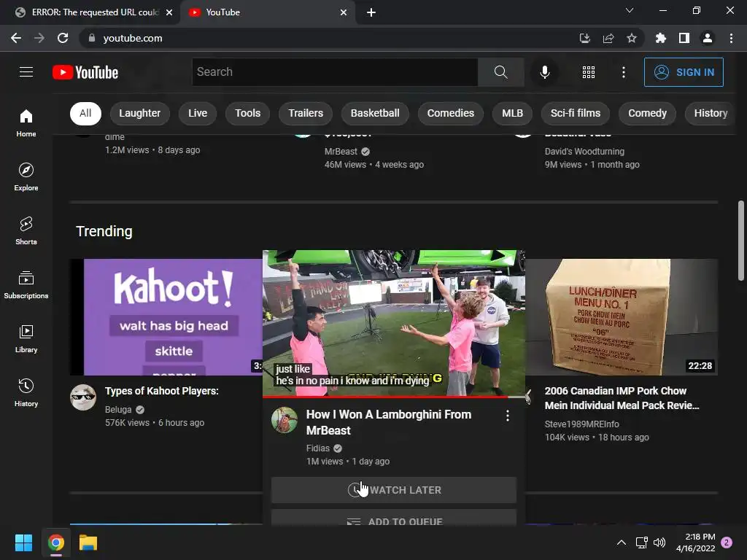
Task: Click the Beluga channel avatar
Action: (83, 397)
